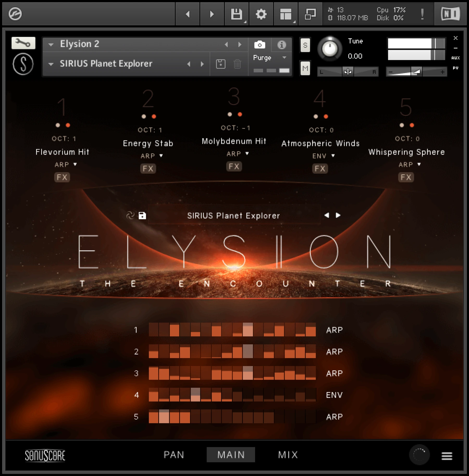This screenshot has width=469, height=476.
Task: Open FX for Flevorium Hit
Action: 62,177
